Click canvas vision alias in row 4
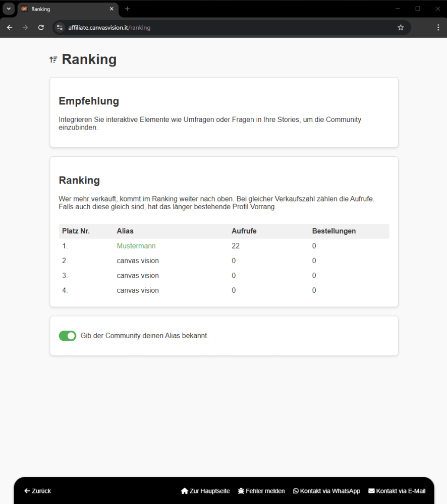 [x=138, y=290]
